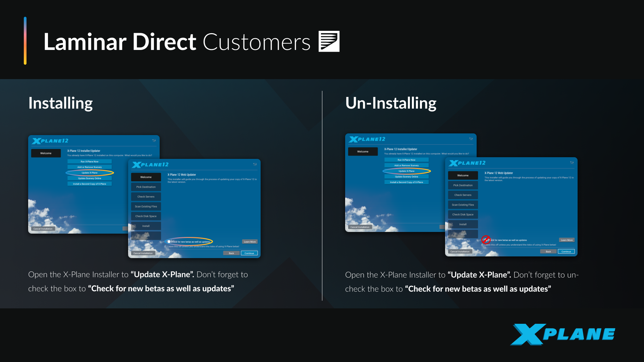The width and height of the screenshot is (644, 362).
Task: Click the Laminar Research logo beside the title
Action: click(x=329, y=42)
